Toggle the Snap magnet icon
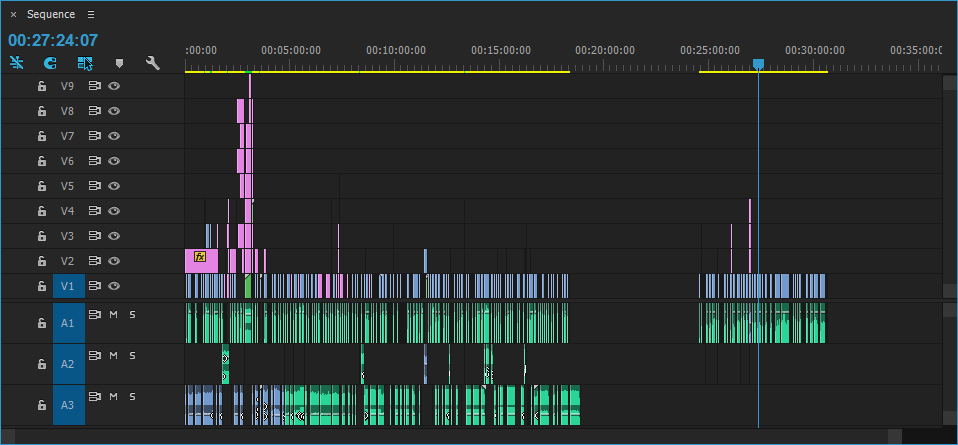This screenshot has width=958, height=445. pyautogui.click(x=50, y=63)
